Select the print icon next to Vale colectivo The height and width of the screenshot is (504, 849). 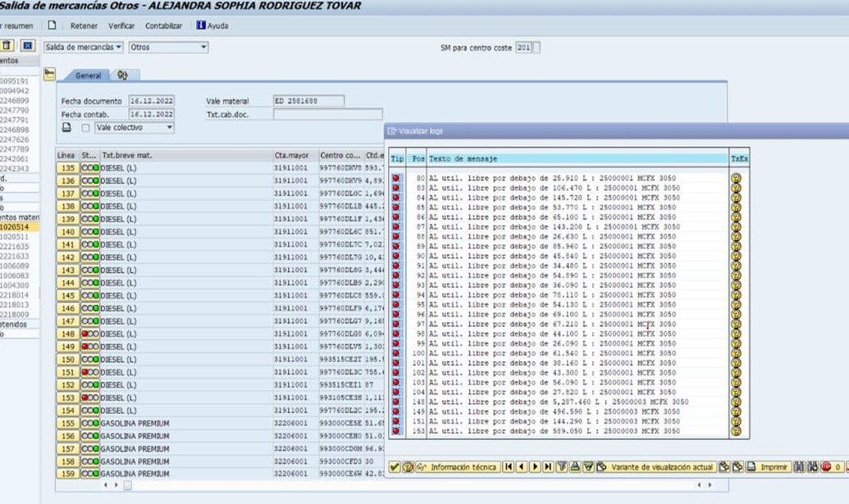[66, 127]
